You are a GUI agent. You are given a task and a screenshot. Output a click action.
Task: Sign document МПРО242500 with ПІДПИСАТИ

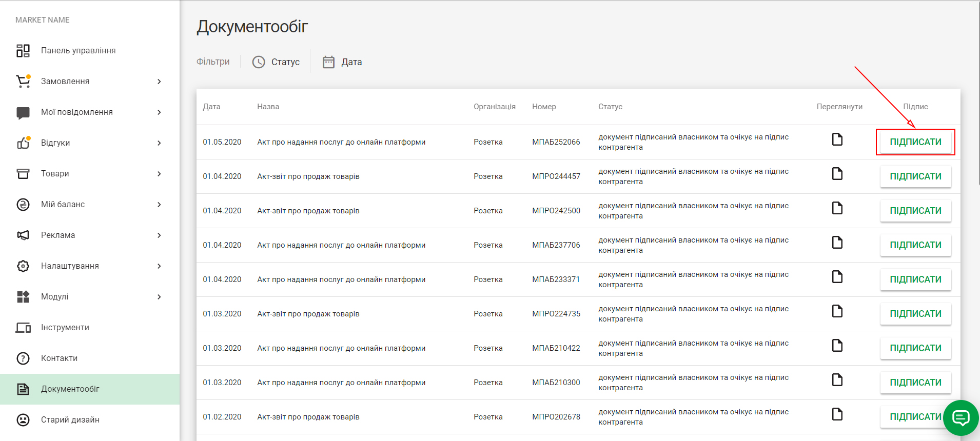(915, 211)
